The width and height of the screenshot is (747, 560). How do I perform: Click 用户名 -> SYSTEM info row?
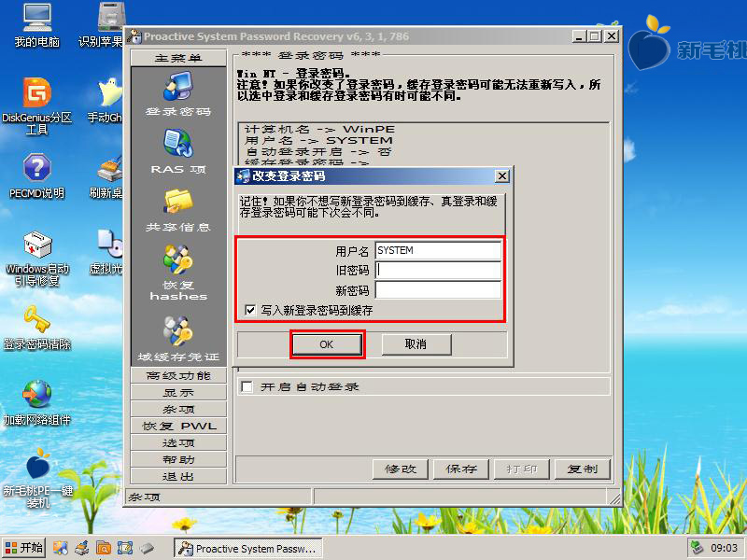(x=318, y=141)
